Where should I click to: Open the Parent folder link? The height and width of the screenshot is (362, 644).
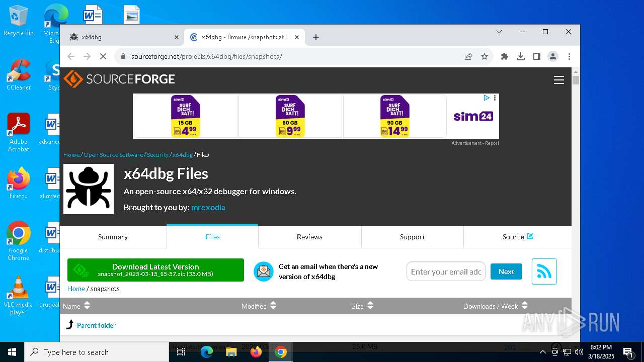click(x=96, y=325)
